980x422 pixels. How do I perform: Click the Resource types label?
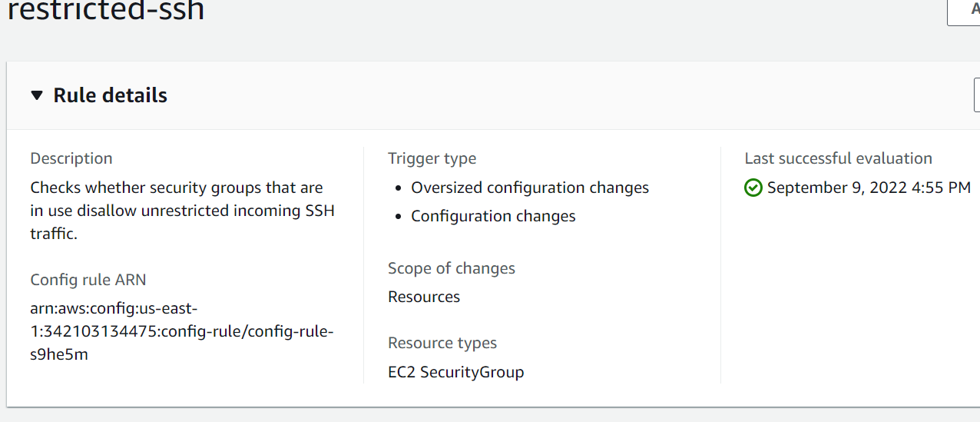click(x=442, y=343)
